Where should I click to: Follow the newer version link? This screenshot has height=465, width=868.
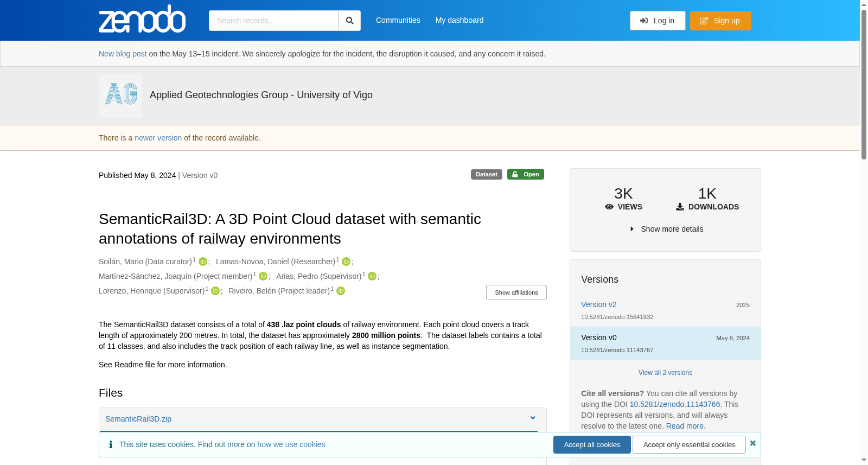[158, 138]
